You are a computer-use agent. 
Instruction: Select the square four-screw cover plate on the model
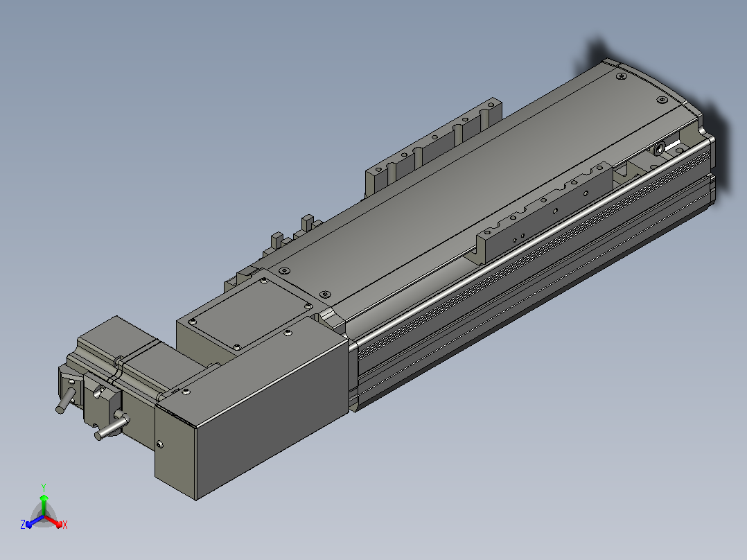251,314
